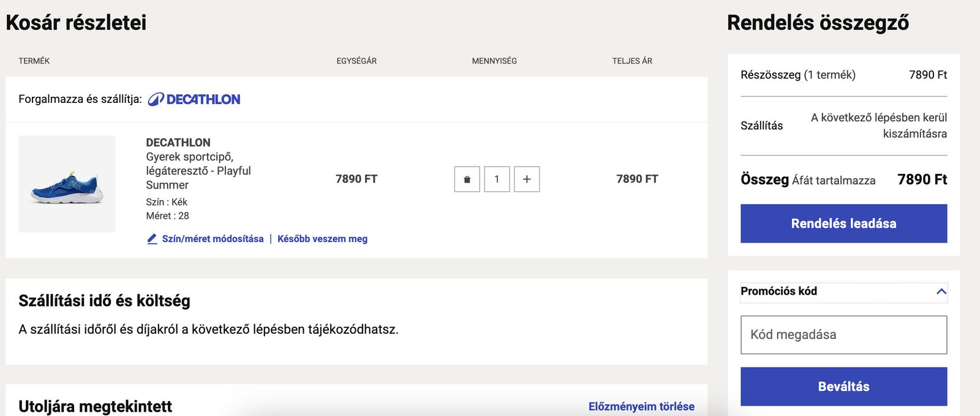Screen dimensions: 980x416
Task: Click the TERMÉK column header
Action: tap(34, 61)
